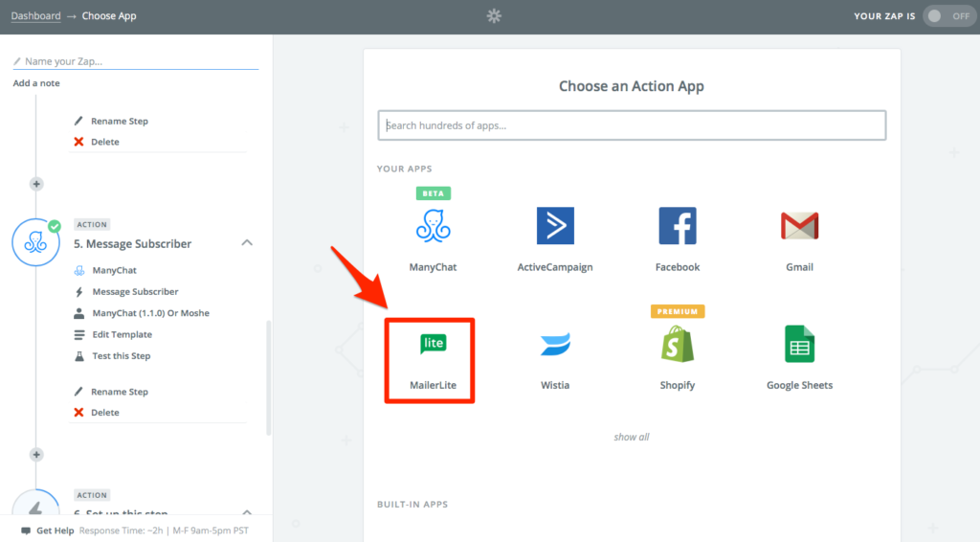Viewport: 980px width, 542px height.
Task: Collapse step 6 chevron at bottom
Action: click(247, 512)
